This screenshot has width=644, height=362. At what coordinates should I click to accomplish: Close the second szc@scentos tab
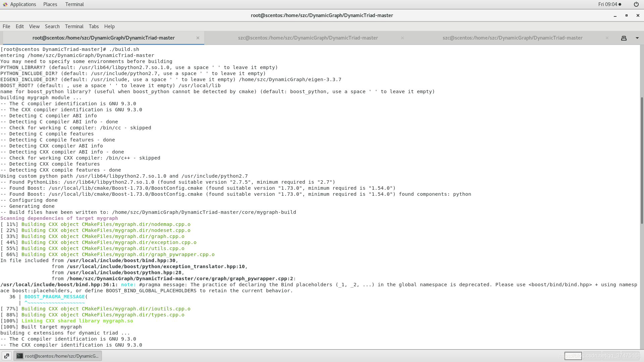coord(402,38)
